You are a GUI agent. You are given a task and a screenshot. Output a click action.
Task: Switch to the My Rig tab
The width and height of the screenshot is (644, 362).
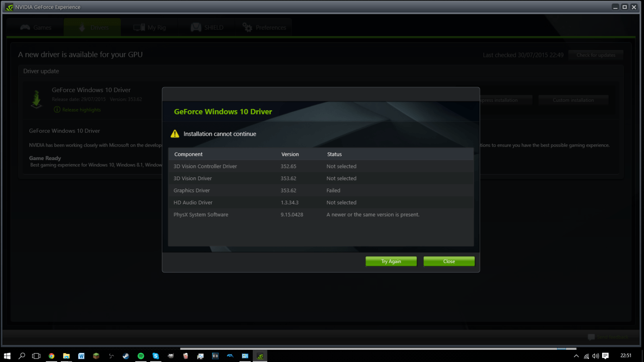coord(149,27)
